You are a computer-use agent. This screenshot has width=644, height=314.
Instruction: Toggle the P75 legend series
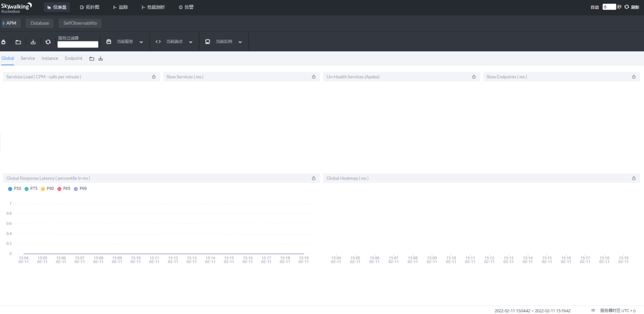tap(31, 189)
